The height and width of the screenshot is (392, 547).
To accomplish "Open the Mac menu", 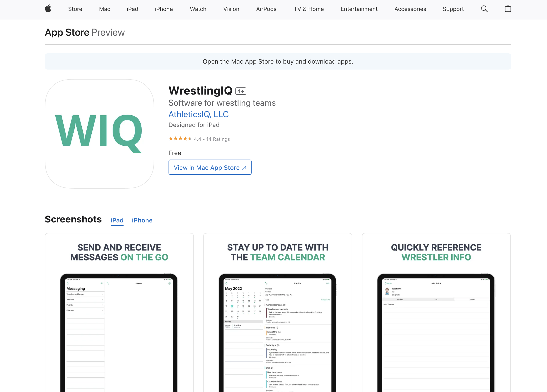I will click(105, 9).
